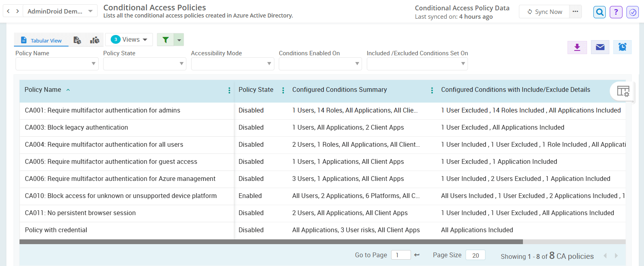
Task: Click the CA010 Block access policy row
Action: click(121, 196)
